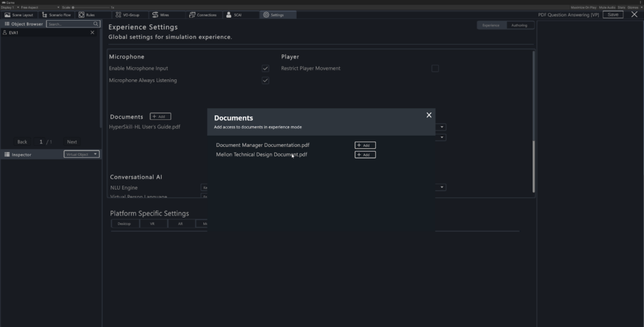Adjust the Scale slider handle
Image resolution: width=644 pixels, height=327 pixels.
tap(74, 7)
